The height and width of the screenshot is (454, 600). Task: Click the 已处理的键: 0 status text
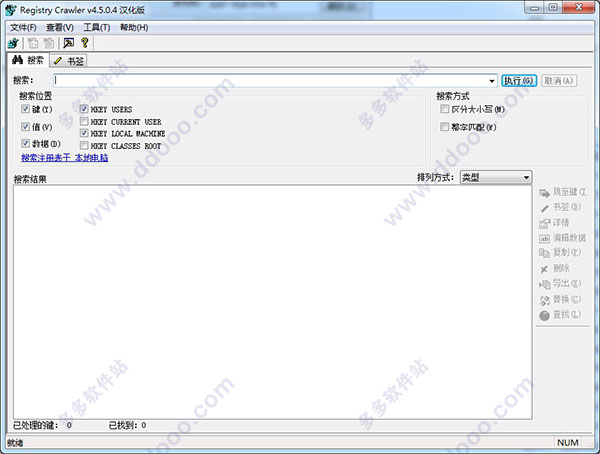click(x=42, y=425)
